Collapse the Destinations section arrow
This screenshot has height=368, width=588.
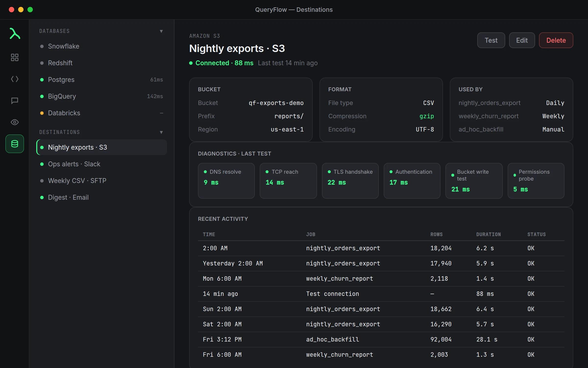tap(161, 132)
